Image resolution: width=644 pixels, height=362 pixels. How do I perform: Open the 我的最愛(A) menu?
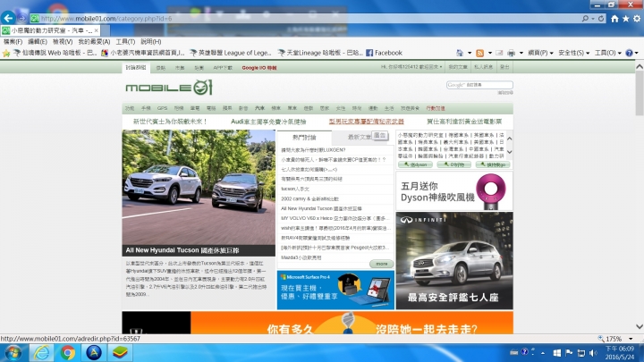pos(94,42)
